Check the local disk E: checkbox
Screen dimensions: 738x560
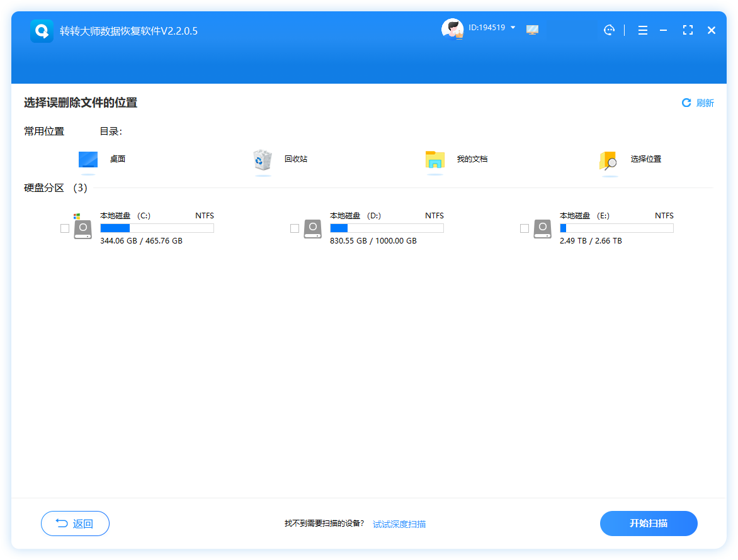click(x=525, y=228)
